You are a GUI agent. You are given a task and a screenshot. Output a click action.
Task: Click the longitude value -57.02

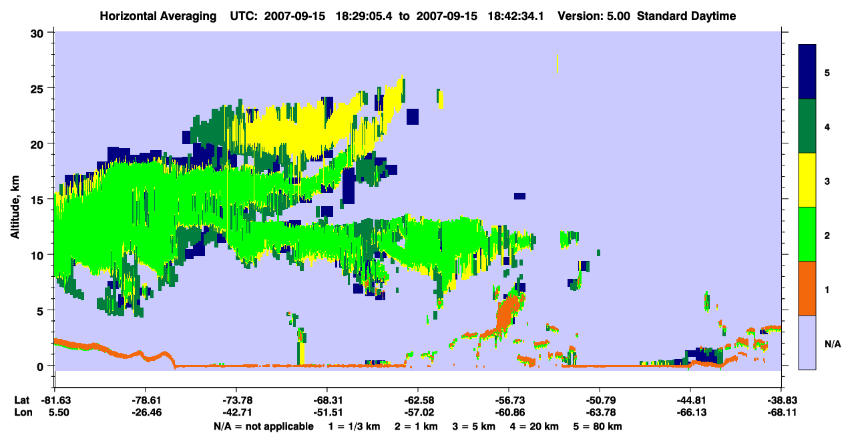[x=417, y=413]
